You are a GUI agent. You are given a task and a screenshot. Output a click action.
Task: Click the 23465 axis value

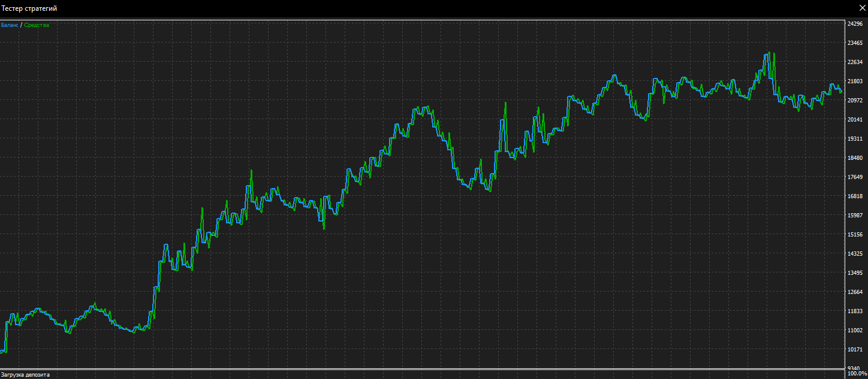click(855, 43)
